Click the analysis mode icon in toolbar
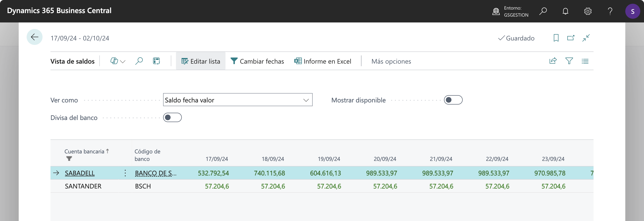The height and width of the screenshot is (221, 644). pyautogui.click(x=157, y=61)
